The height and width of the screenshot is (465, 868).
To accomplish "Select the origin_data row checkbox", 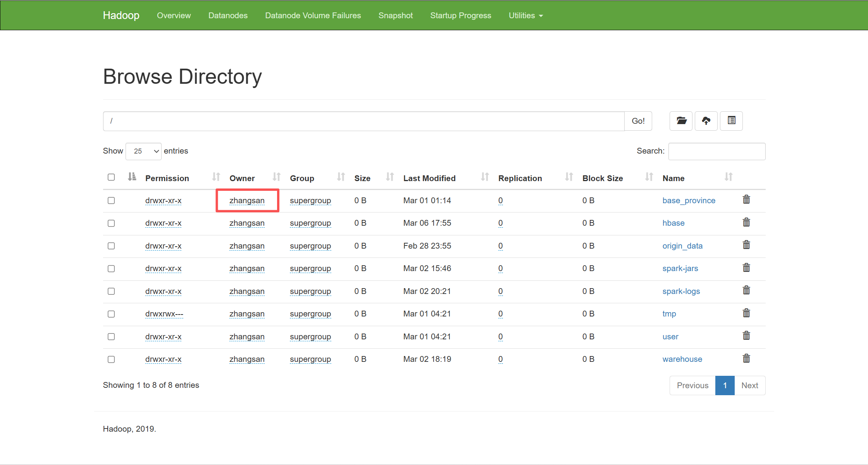I will tap(111, 246).
